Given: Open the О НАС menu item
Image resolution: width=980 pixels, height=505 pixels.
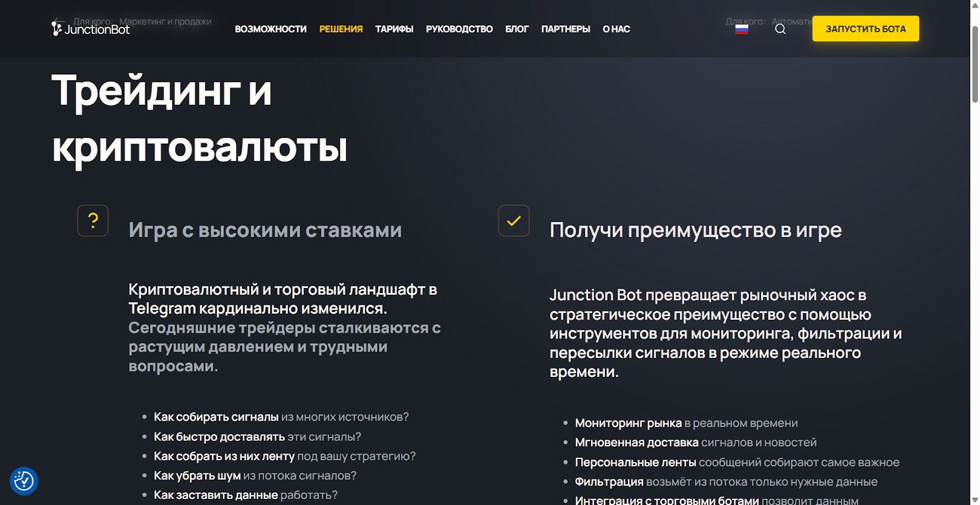Looking at the screenshot, I should [x=616, y=29].
